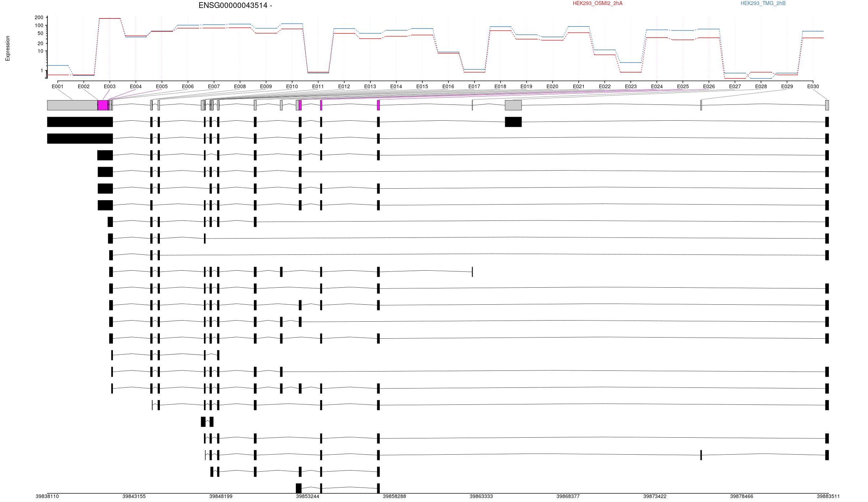The height and width of the screenshot is (502, 868).
Task: Click exon label E025
Action: click(683, 87)
